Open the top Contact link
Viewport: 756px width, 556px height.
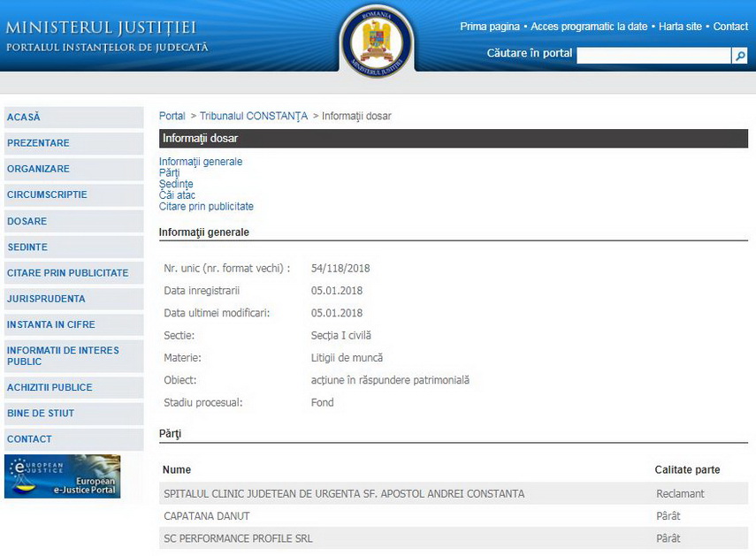[x=730, y=27]
